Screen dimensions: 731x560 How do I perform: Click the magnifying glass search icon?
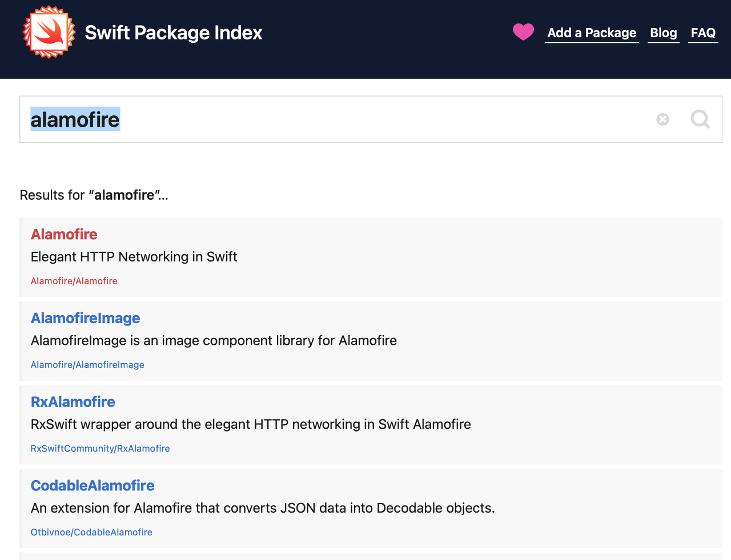(x=700, y=119)
